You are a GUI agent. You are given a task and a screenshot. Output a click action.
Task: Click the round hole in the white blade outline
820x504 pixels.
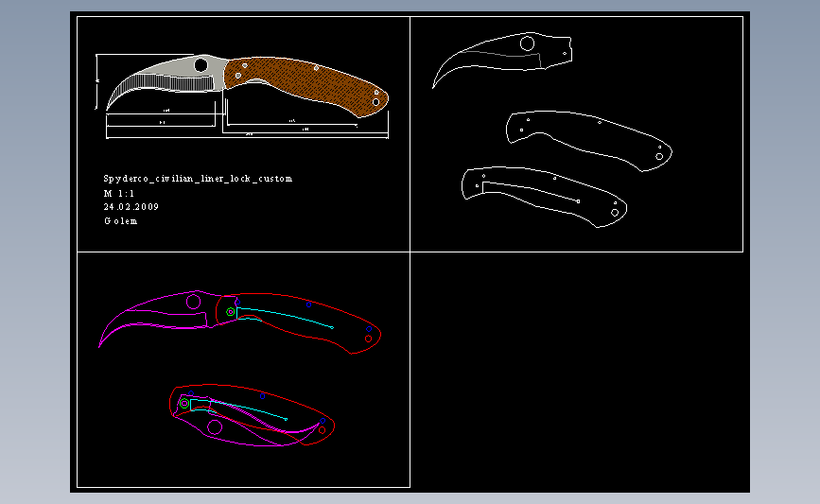[x=527, y=43]
